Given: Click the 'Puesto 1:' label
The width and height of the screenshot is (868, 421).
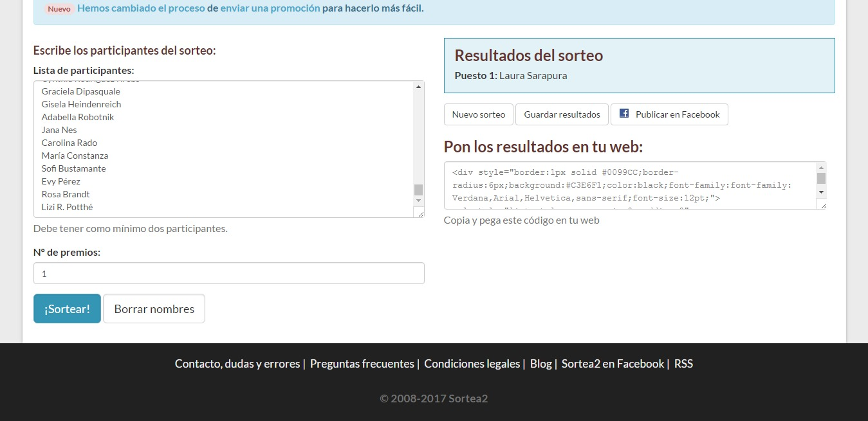Looking at the screenshot, I should (x=476, y=76).
